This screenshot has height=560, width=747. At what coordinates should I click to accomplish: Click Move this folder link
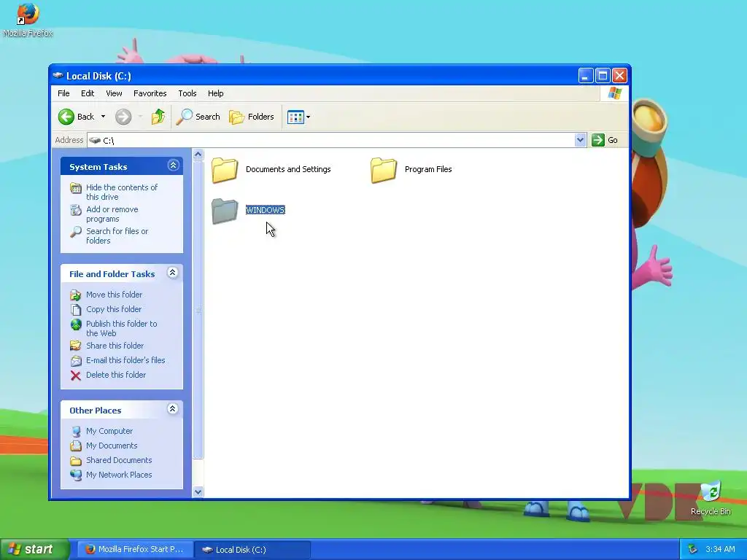pos(114,295)
